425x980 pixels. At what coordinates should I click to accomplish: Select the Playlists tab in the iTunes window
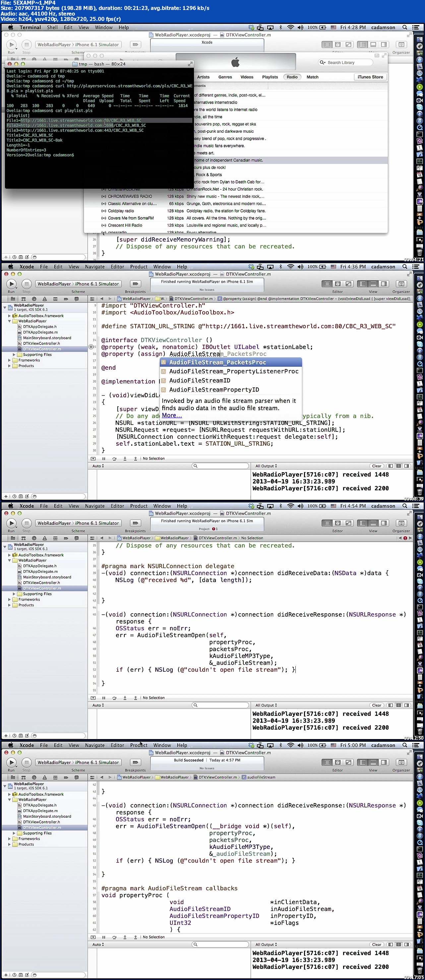270,77
